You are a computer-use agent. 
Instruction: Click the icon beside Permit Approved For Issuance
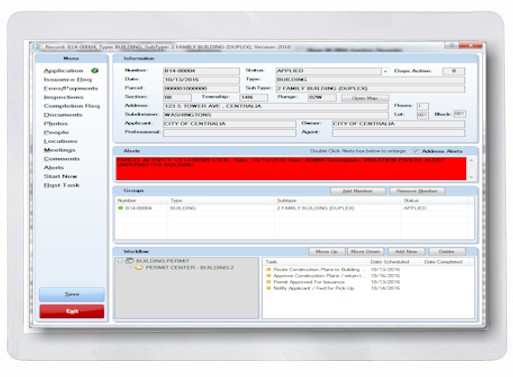(269, 282)
